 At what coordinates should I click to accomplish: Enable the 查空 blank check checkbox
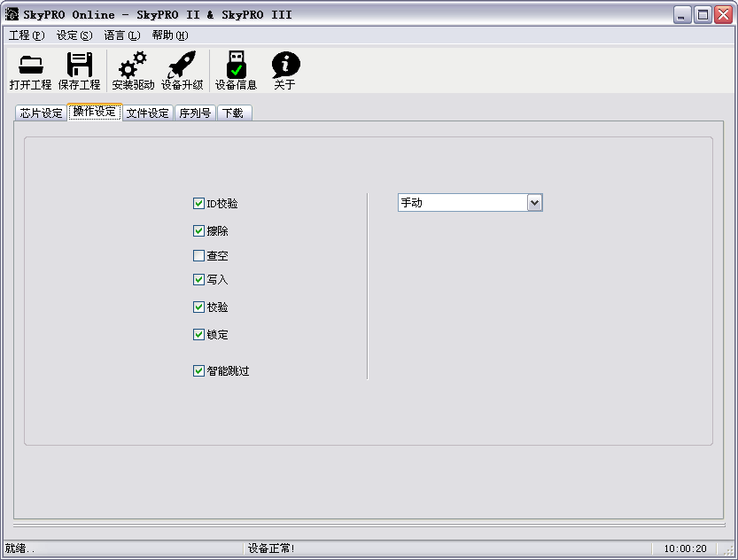pos(198,255)
